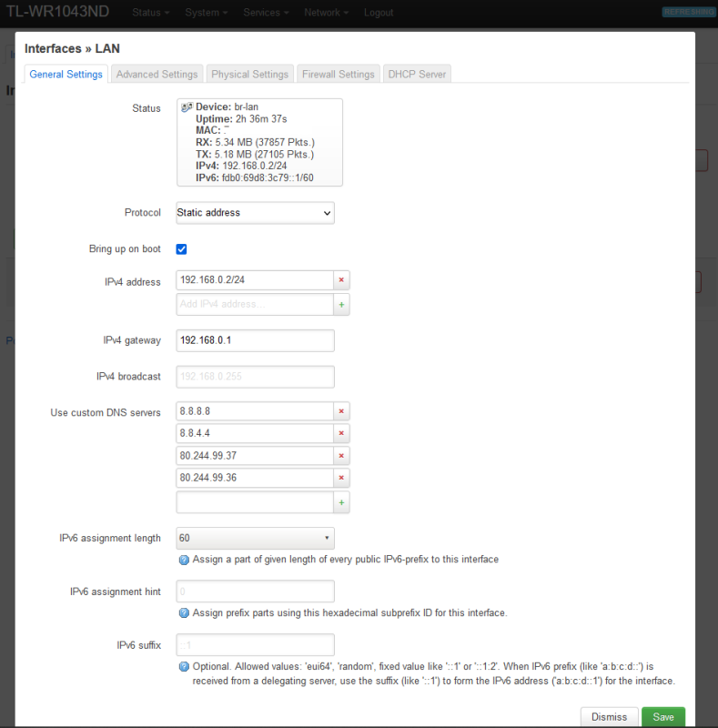Click the IPv6 assignment hint field

pyautogui.click(x=255, y=591)
